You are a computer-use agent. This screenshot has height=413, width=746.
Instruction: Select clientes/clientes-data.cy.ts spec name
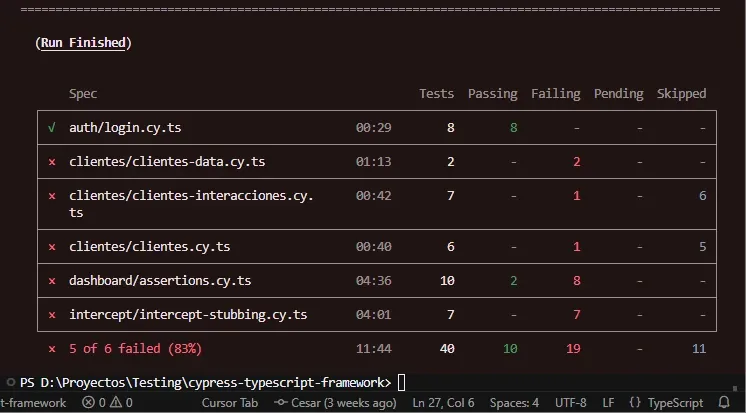tap(167, 162)
